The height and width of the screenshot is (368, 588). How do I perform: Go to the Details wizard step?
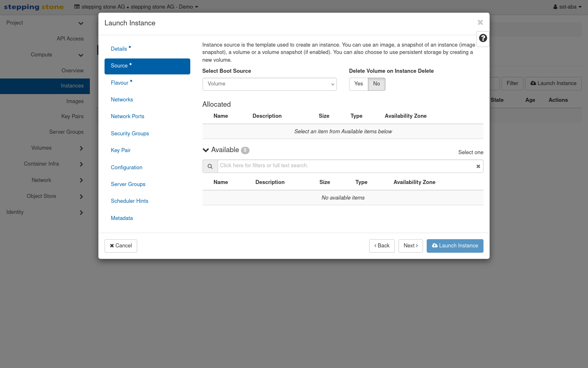point(147,49)
